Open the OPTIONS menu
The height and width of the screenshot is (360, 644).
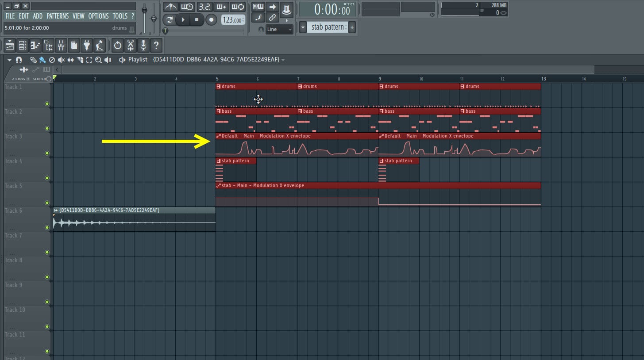point(98,16)
